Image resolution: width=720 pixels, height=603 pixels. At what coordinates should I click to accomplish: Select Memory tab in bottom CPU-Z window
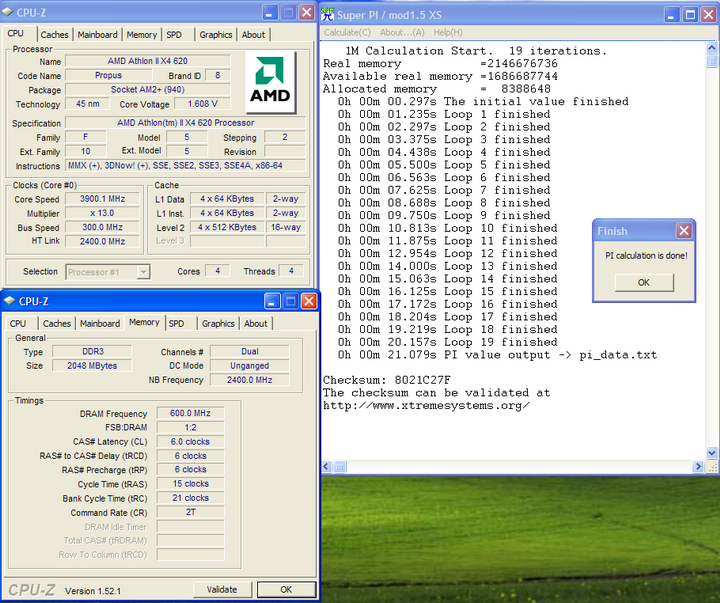(144, 322)
